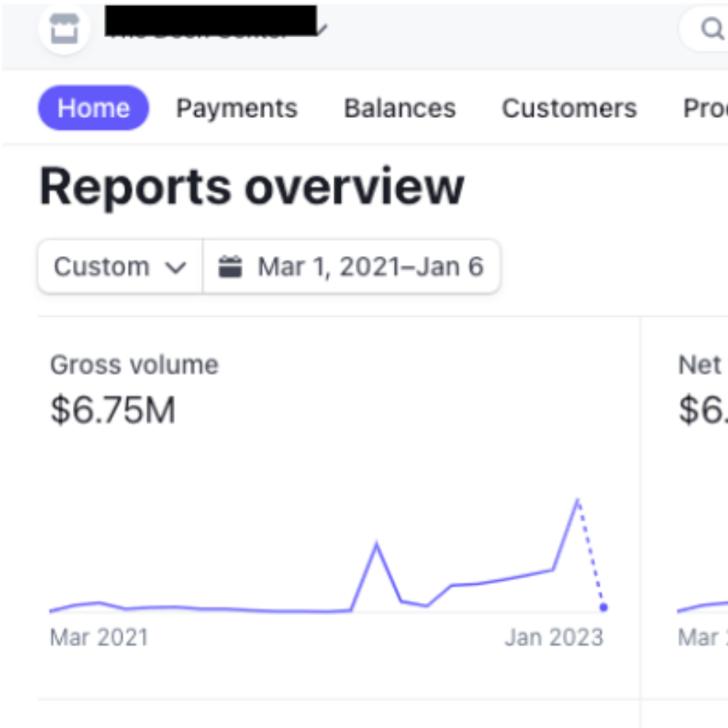The image size is (728, 728).
Task: Expand the account name dropdown chevron
Action: point(323,31)
